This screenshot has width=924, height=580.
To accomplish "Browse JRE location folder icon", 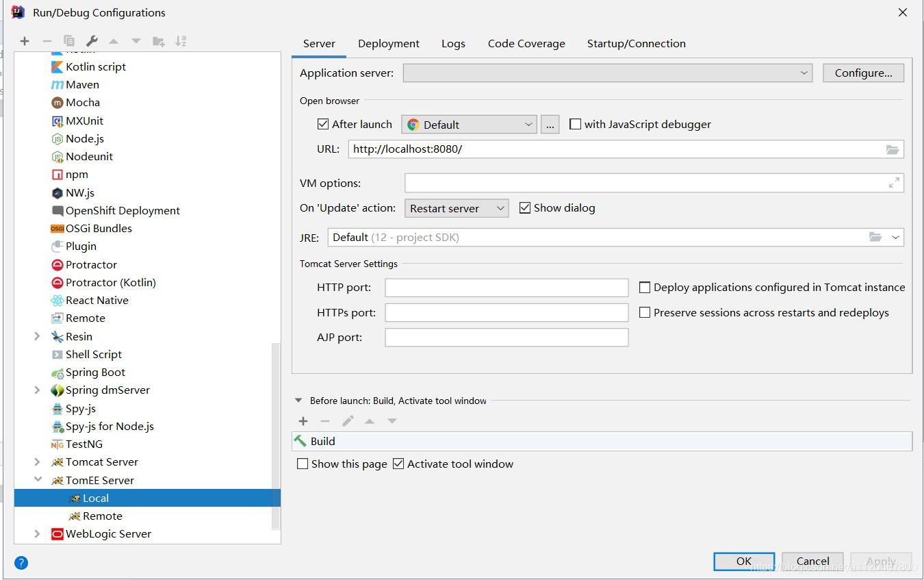I will (x=875, y=237).
